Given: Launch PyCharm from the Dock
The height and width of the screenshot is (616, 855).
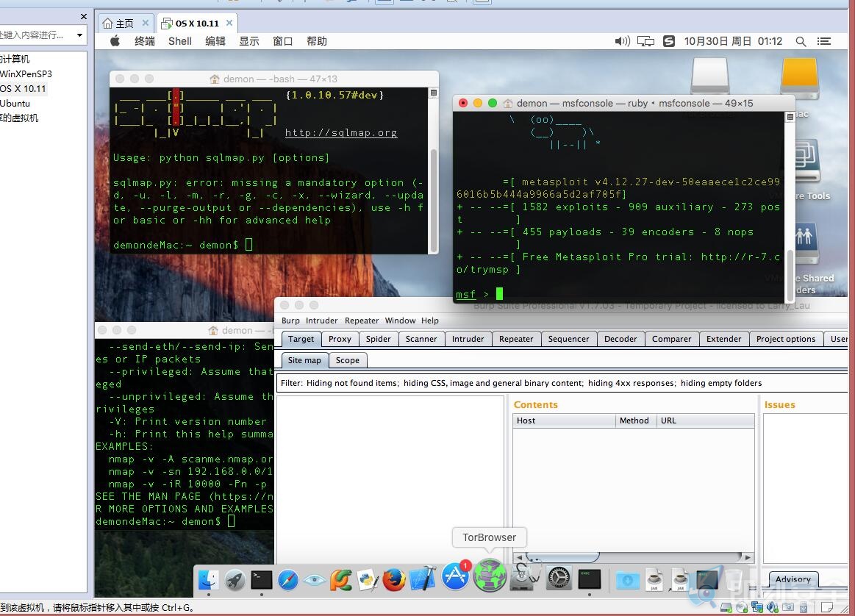Looking at the screenshot, I should pyautogui.click(x=341, y=580).
